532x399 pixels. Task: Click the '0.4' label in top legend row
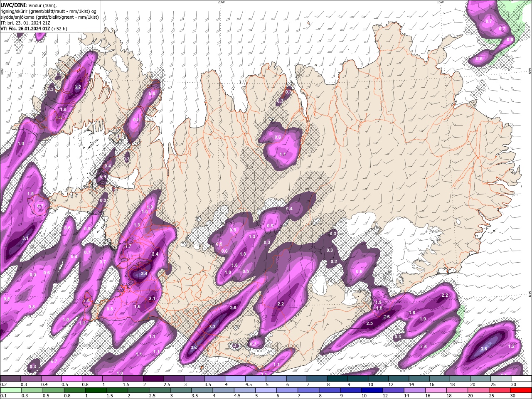(44, 384)
